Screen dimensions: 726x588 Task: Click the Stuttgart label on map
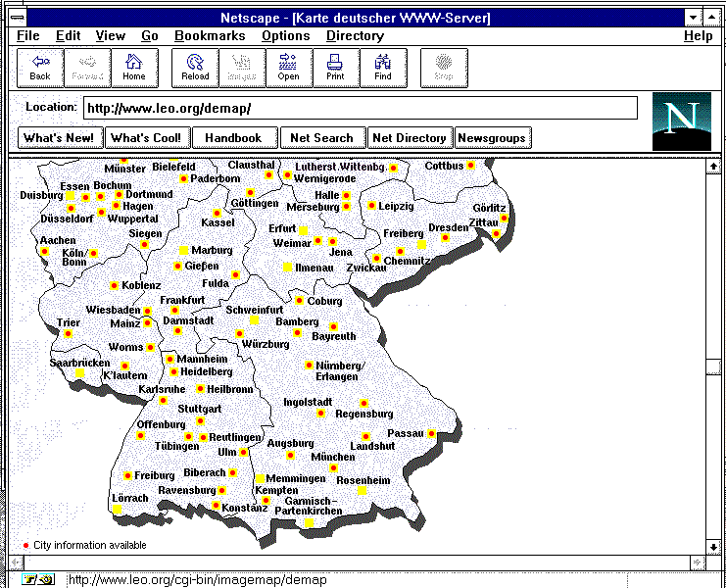pyautogui.click(x=200, y=409)
